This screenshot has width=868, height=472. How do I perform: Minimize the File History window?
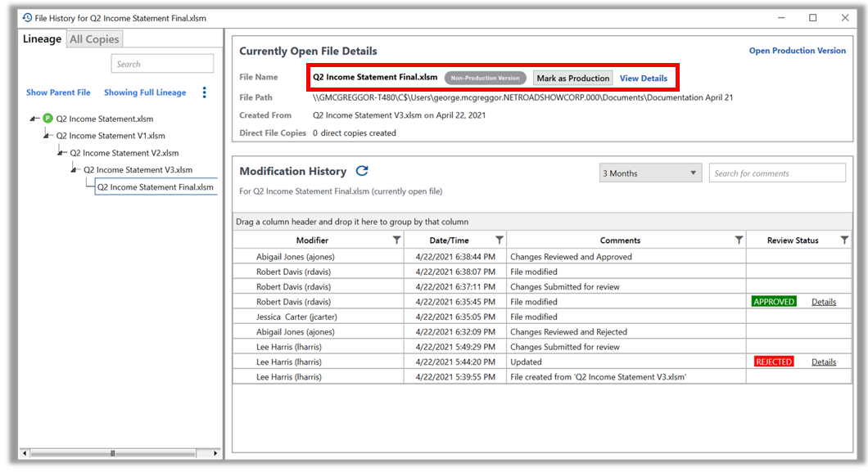tap(781, 18)
